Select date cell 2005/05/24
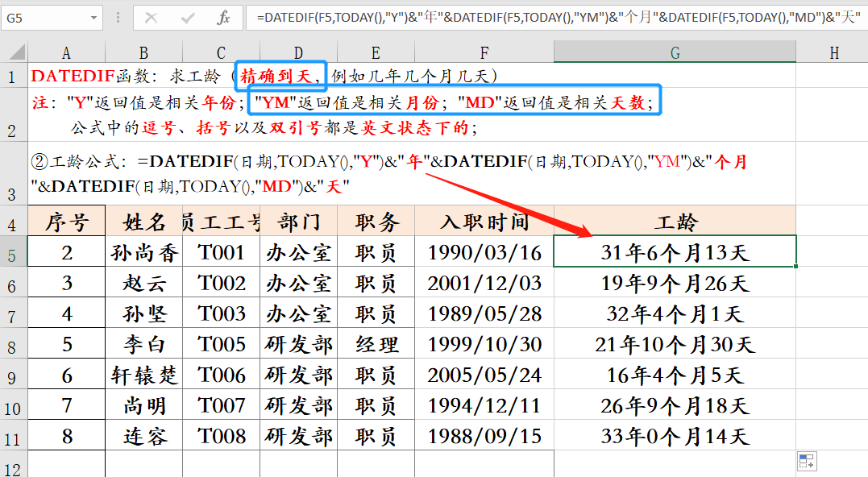This screenshot has width=868, height=477. (x=484, y=374)
